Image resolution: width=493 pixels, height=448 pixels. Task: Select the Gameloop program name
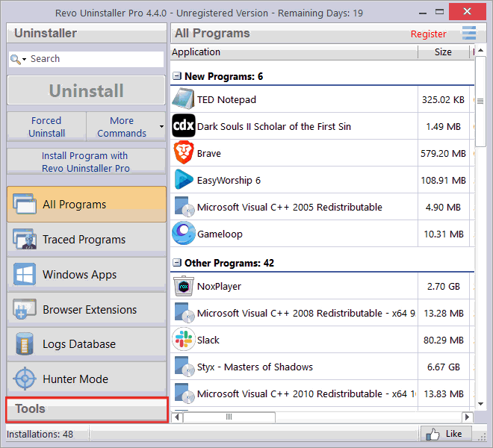pyautogui.click(x=220, y=234)
